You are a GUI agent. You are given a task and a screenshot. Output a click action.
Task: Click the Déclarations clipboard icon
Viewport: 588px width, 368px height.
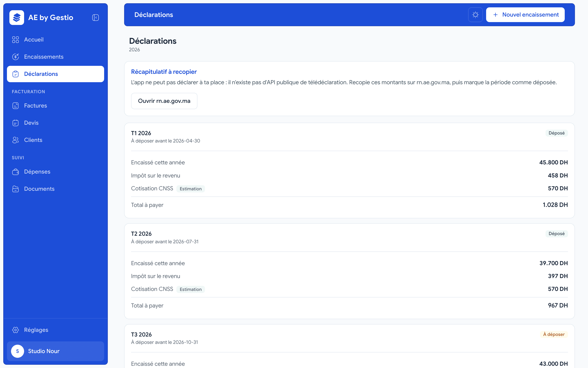pos(16,74)
